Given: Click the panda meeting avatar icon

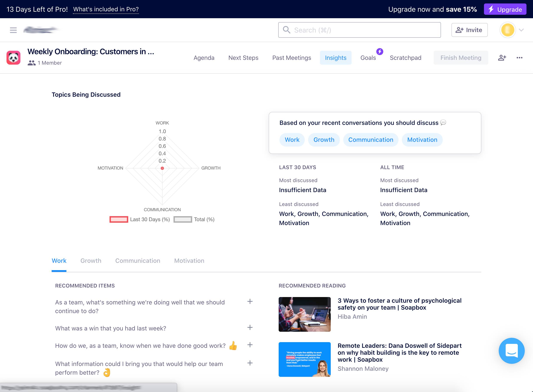Looking at the screenshot, I should point(13,57).
